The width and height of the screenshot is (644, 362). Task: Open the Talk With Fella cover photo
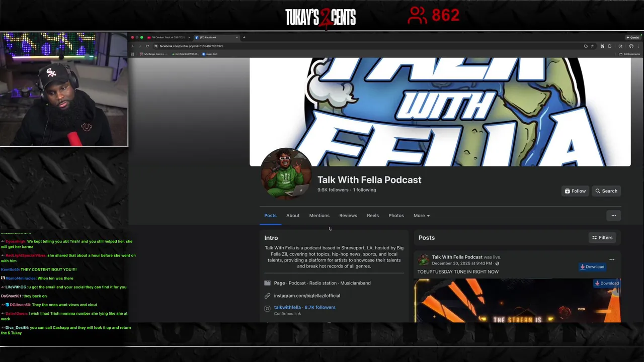pos(440,112)
